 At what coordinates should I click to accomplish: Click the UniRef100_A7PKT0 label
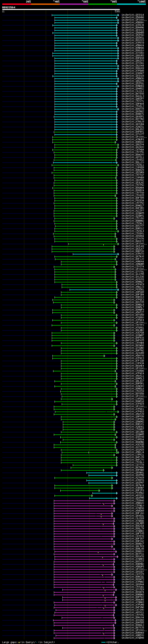pyautogui.click(x=133, y=254)
